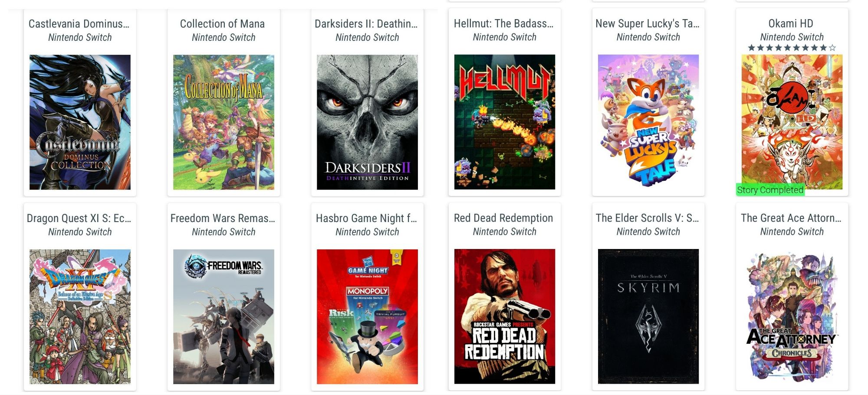The width and height of the screenshot is (868, 395).
Task: Open the Castlevania Dominus Collection cover art
Action: tap(80, 122)
